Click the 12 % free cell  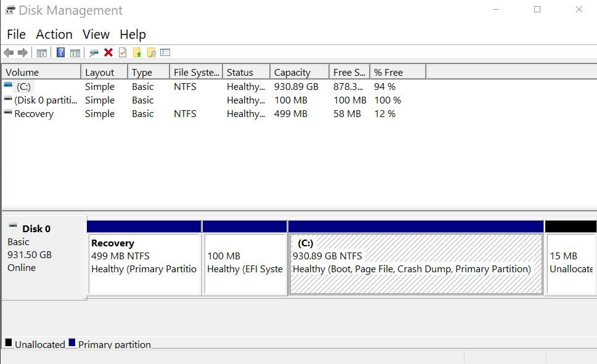pyautogui.click(x=384, y=114)
